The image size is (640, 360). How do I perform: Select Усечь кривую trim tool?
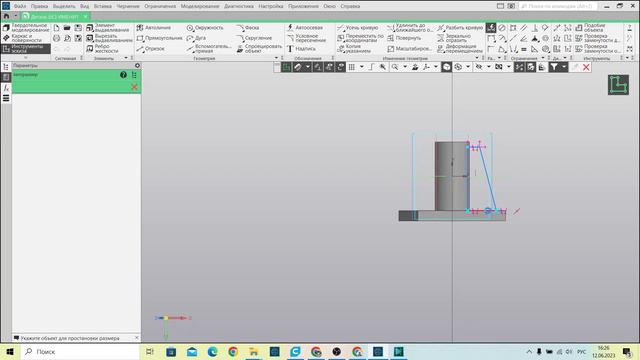pos(358,28)
